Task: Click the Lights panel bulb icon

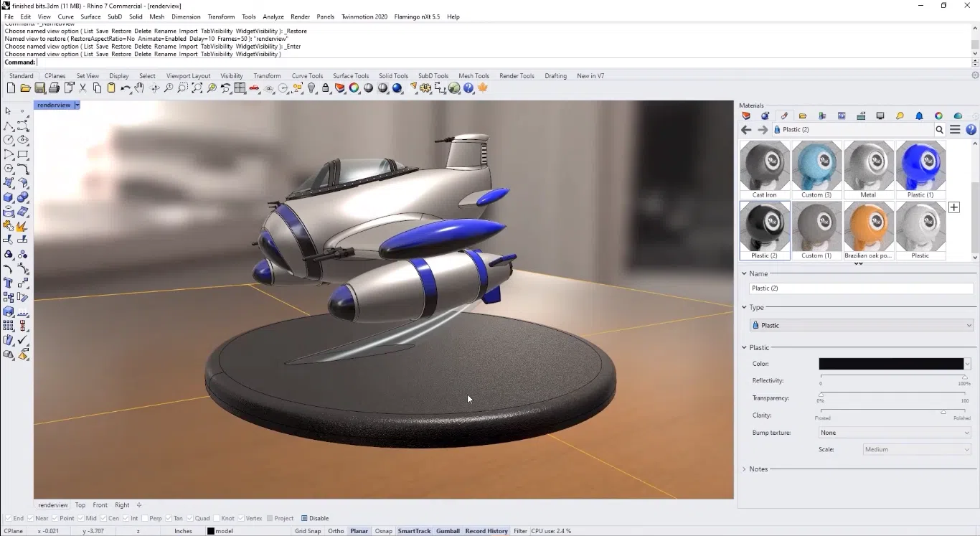Action: (899, 116)
